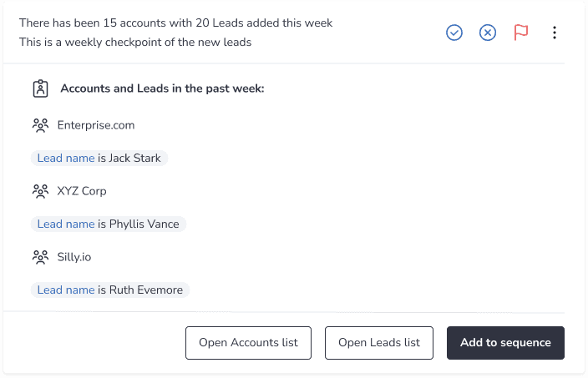Select the Accounts and Leads heading text
The height and width of the screenshot is (378, 588).
162,88
